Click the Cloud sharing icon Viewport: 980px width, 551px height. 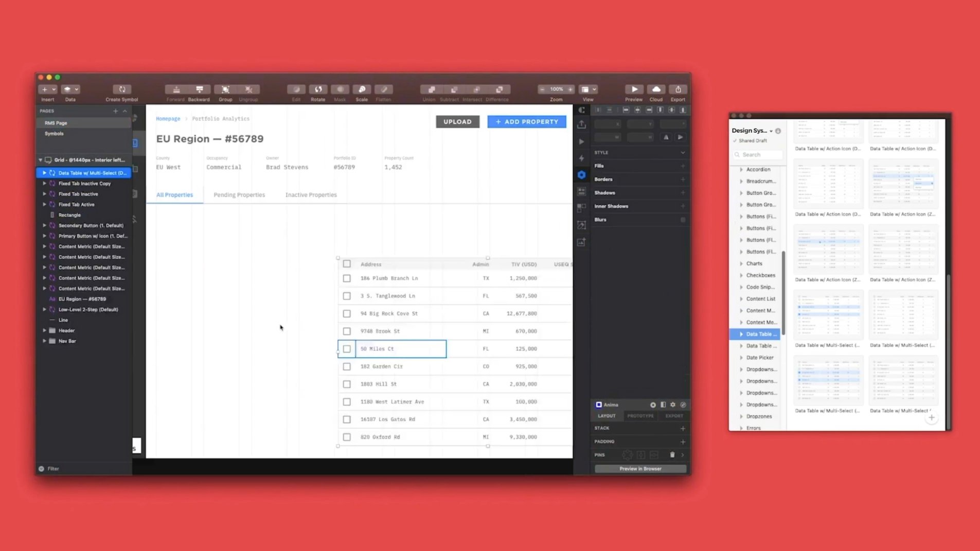(x=655, y=93)
